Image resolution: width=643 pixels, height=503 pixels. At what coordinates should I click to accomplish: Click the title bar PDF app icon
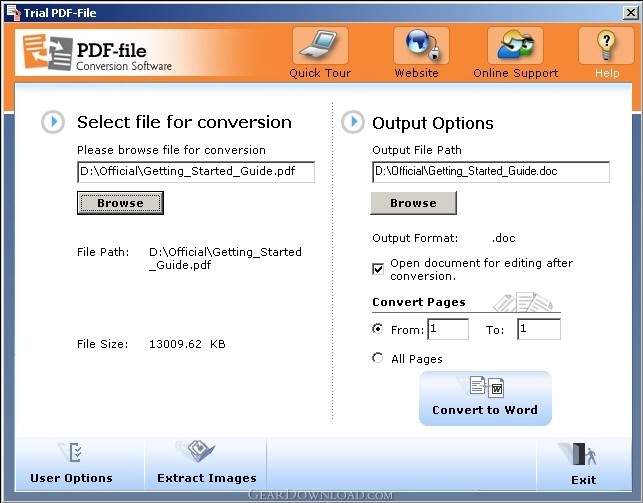(x=14, y=12)
